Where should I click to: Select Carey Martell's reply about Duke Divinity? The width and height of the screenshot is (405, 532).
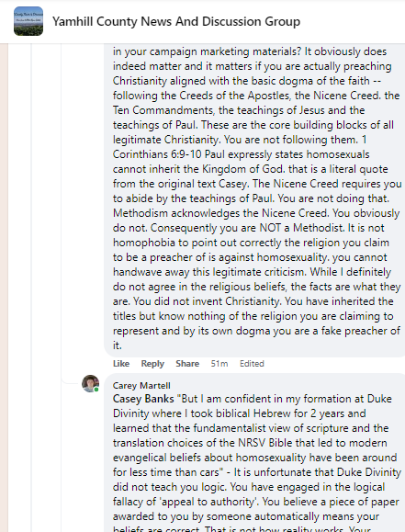pyautogui.click(x=254, y=453)
